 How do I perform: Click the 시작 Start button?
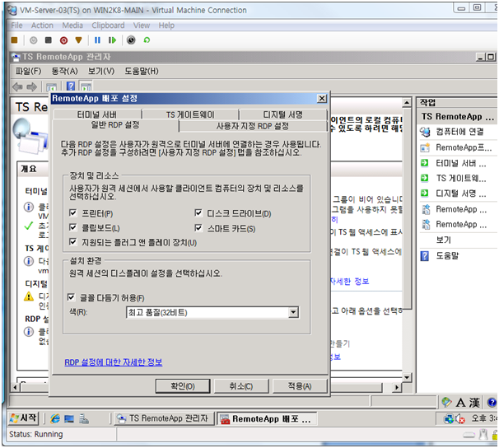click(x=24, y=418)
